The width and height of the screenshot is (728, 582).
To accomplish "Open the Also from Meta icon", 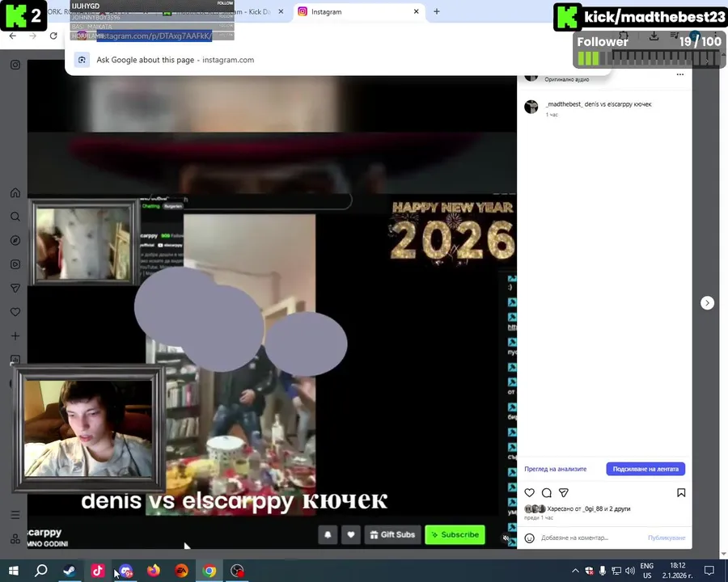I will click(15, 539).
